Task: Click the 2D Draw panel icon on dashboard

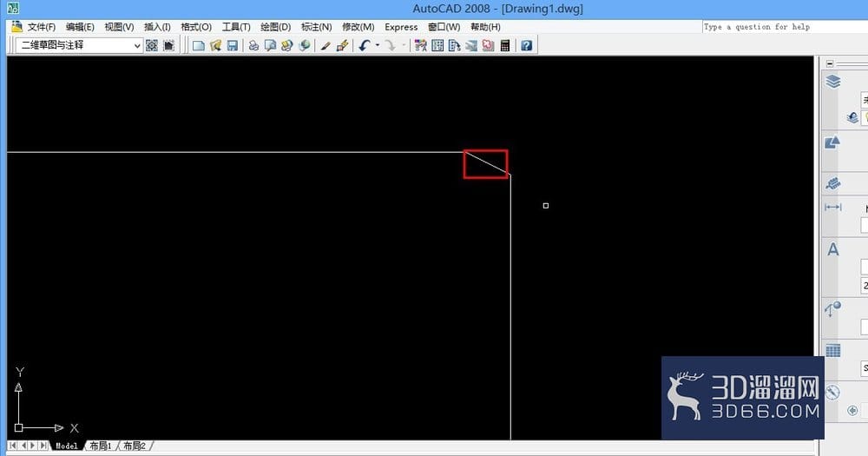Action: click(832, 142)
